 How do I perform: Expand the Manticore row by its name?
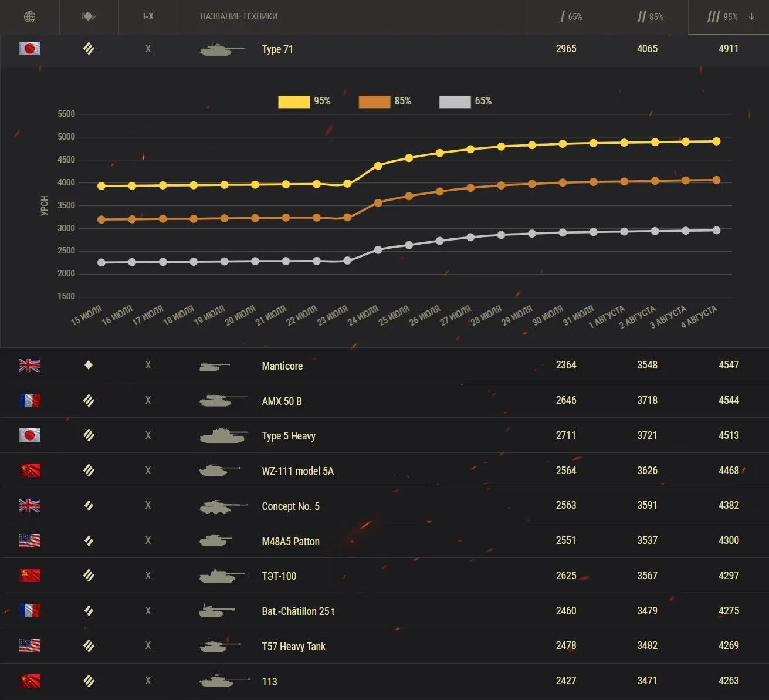pyautogui.click(x=282, y=366)
